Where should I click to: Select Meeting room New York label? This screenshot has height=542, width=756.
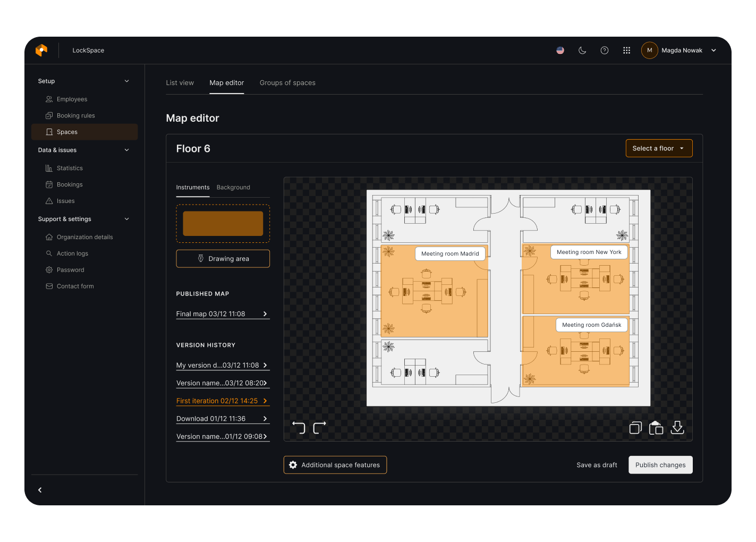[x=589, y=252]
